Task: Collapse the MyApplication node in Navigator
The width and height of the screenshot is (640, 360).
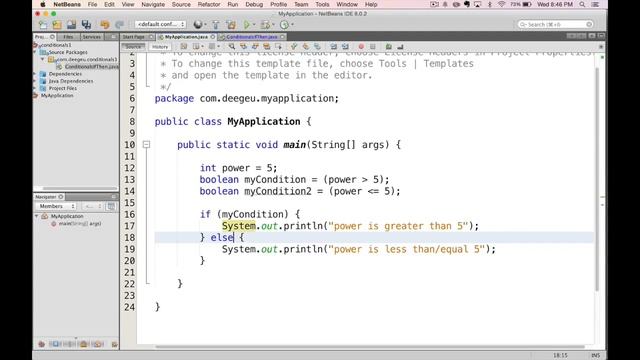Action: click(37, 216)
